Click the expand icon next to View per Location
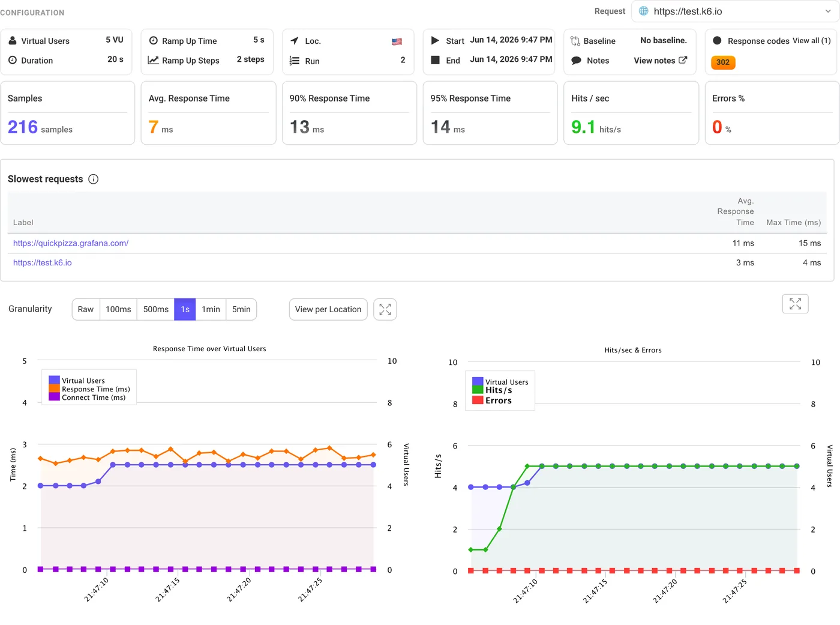The width and height of the screenshot is (840, 625). [385, 309]
